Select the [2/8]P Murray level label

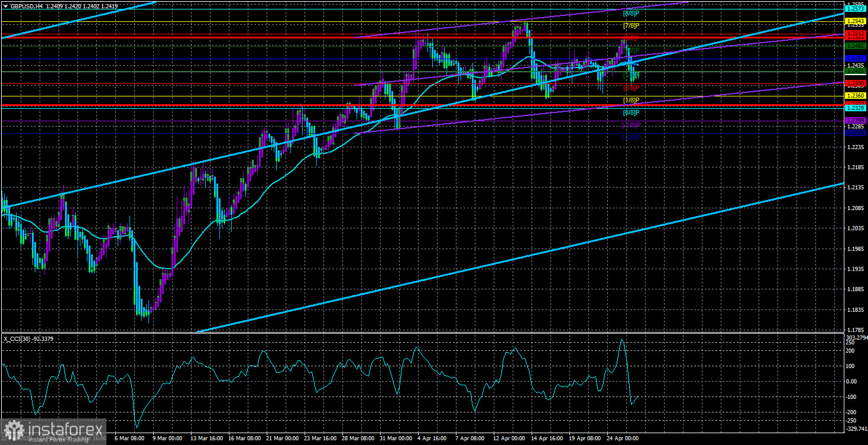pyautogui.click(x=631, y=88)
